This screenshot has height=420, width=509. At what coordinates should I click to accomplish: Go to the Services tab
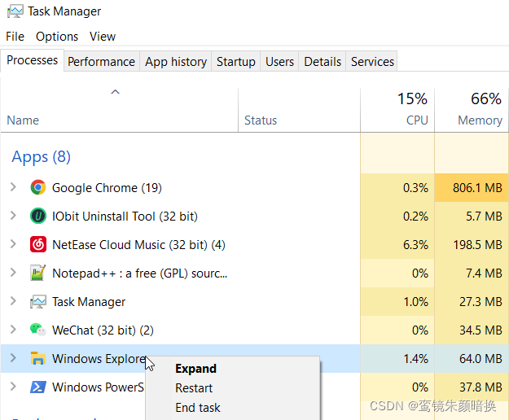372,62
